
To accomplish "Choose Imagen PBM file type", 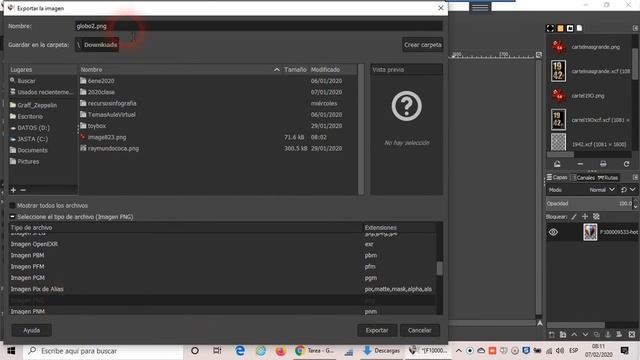I will click(222, 255).
